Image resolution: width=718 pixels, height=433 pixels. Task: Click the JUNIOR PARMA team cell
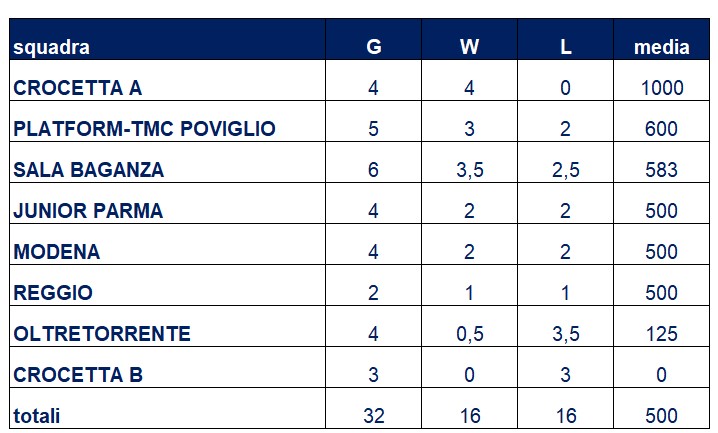[88, 211]
